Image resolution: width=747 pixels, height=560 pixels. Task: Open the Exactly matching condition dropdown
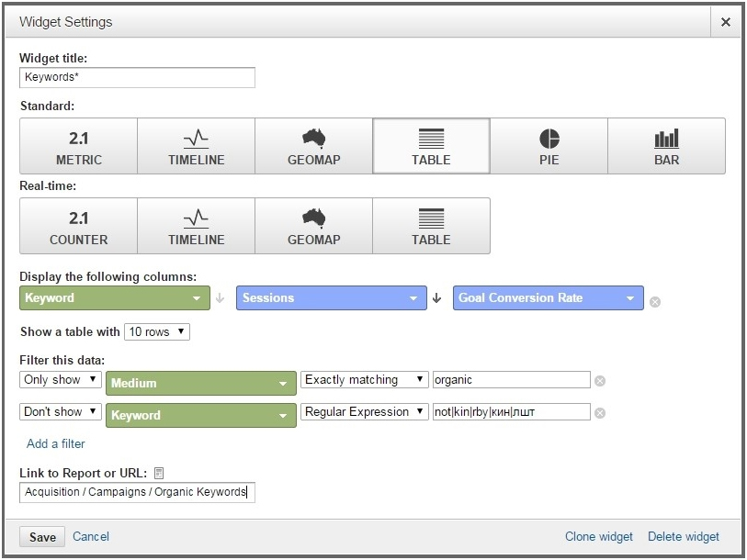click(x=365, y=379)
